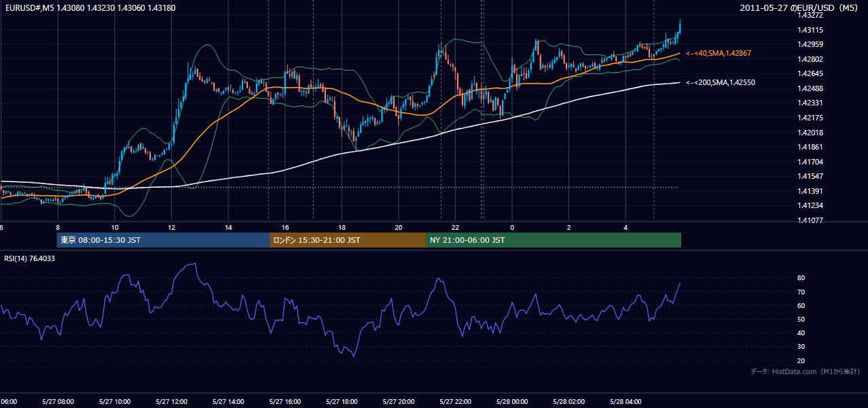Select the NY 21:00-06:00 JST session bar
Screen dimensions: 868x408
(x=554, y=240)
